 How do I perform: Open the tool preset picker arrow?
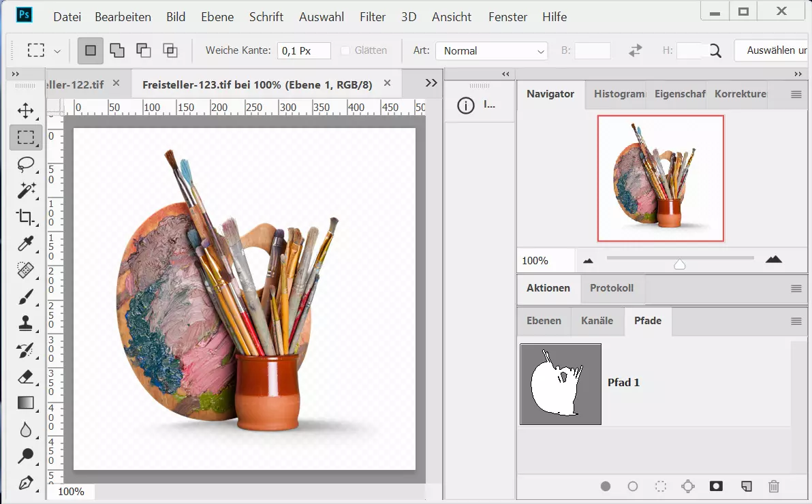57,51
